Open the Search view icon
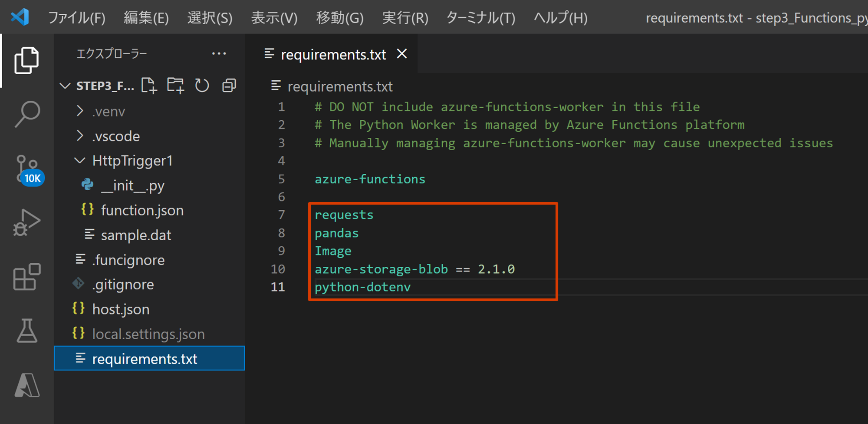 pyautogui.click(x=27, y=114)
